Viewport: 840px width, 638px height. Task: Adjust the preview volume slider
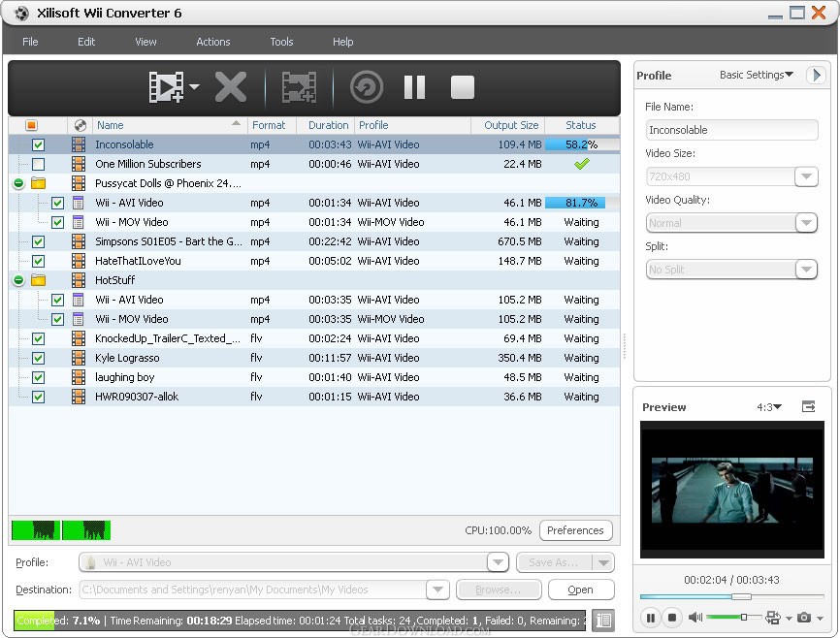744,618
